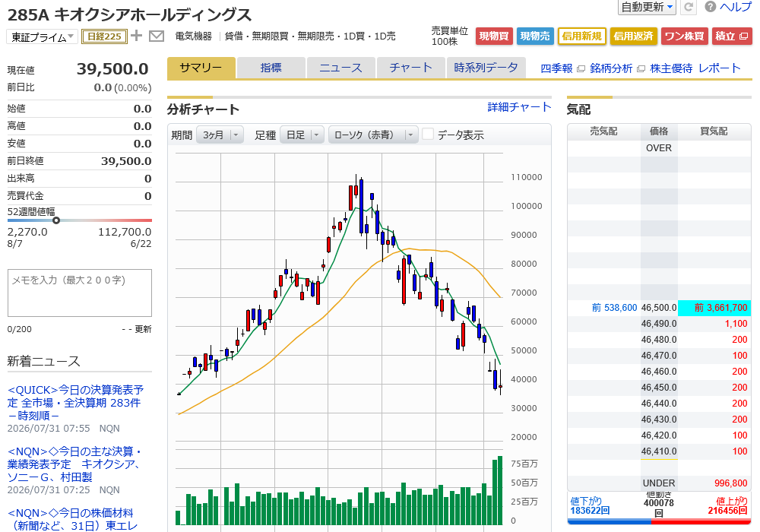The width and height of the screenshot is (760, 532).
Task: Click the 前日終値 39,500.0 value
Action: [x=126, y=161]
